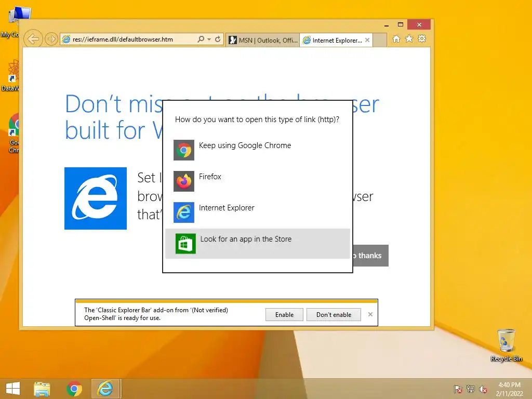Click the Enable add-on button
The image size is (532, 399).
coord(284,314)
